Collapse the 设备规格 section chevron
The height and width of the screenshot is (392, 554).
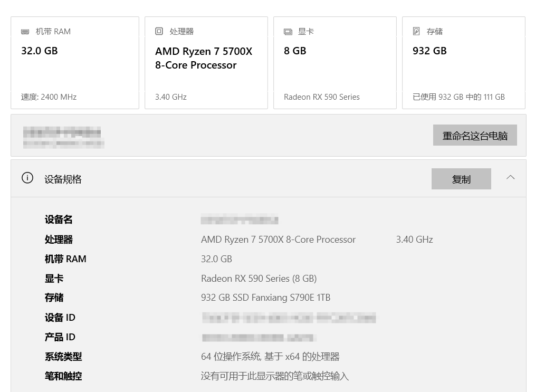pos(510,178)
